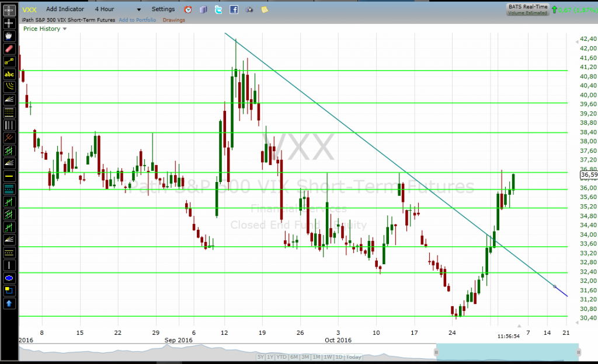Click the VXX ticker symbol

click(29, 9)
